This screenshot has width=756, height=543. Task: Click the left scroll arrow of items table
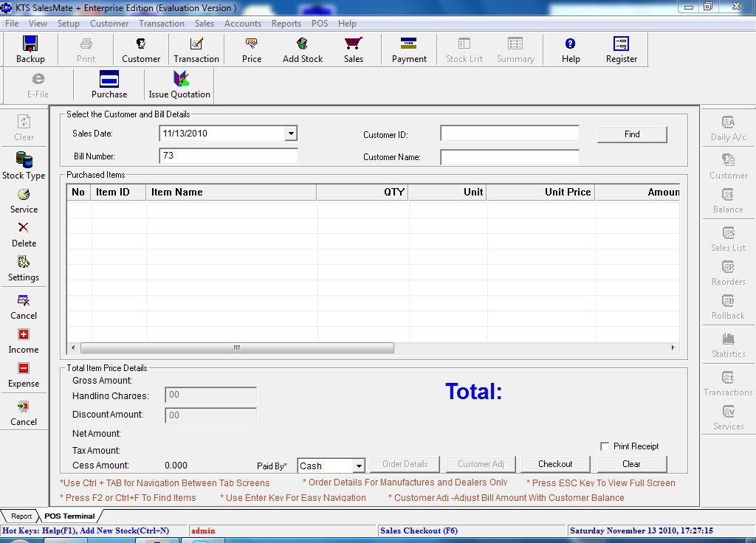73,347
